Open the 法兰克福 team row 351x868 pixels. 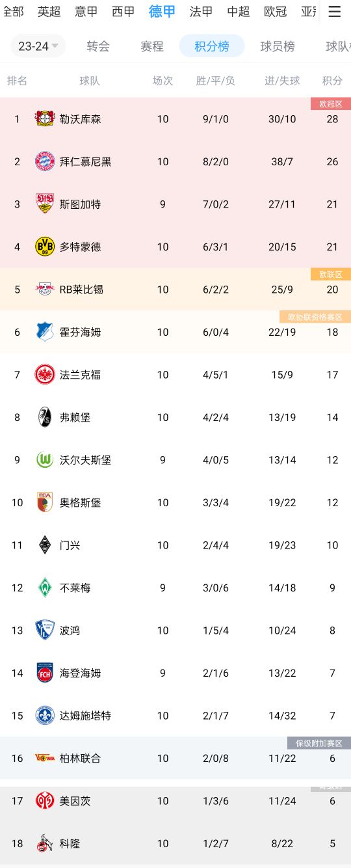tap(175, 375)
